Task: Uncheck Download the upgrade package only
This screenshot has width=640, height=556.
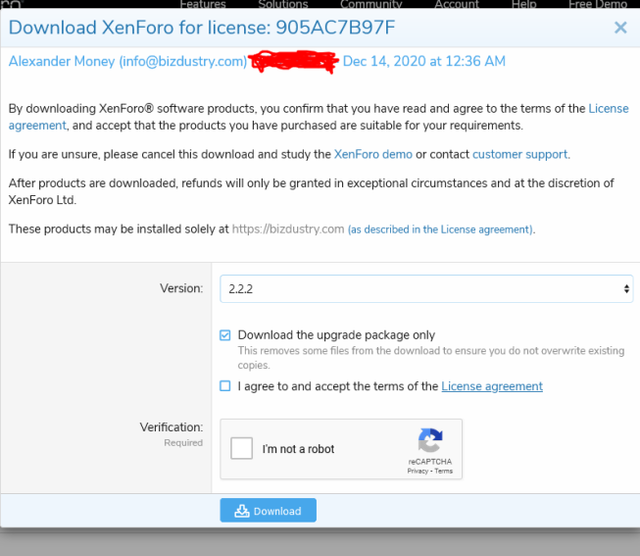Action: tap(225, 335)
